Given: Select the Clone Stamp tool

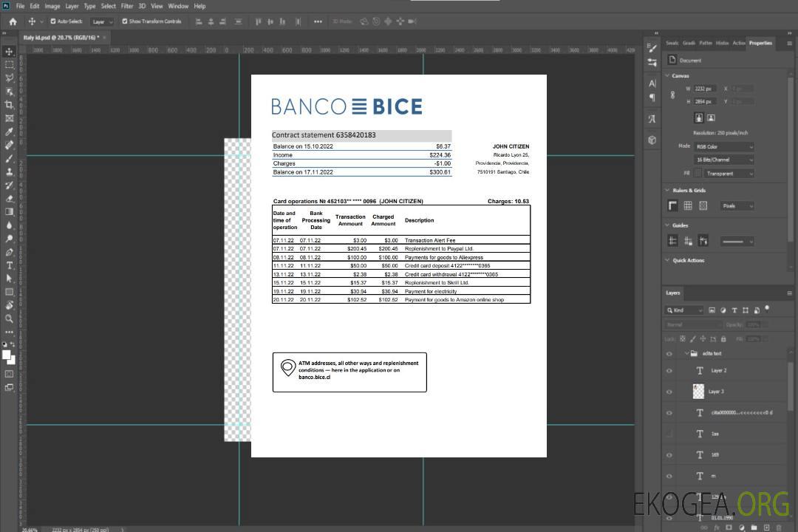Looking at the screenshot, I should point(9,172).
